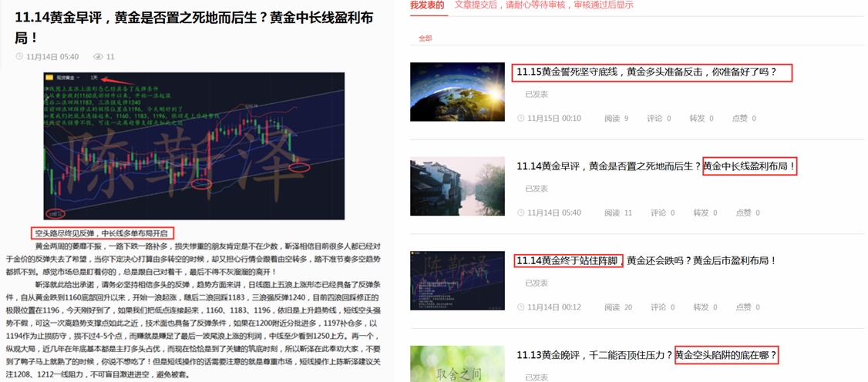Screen dimensions: 868x382
Task: Click 已发表 status under the 11.13 article
Action: point(537,377)
